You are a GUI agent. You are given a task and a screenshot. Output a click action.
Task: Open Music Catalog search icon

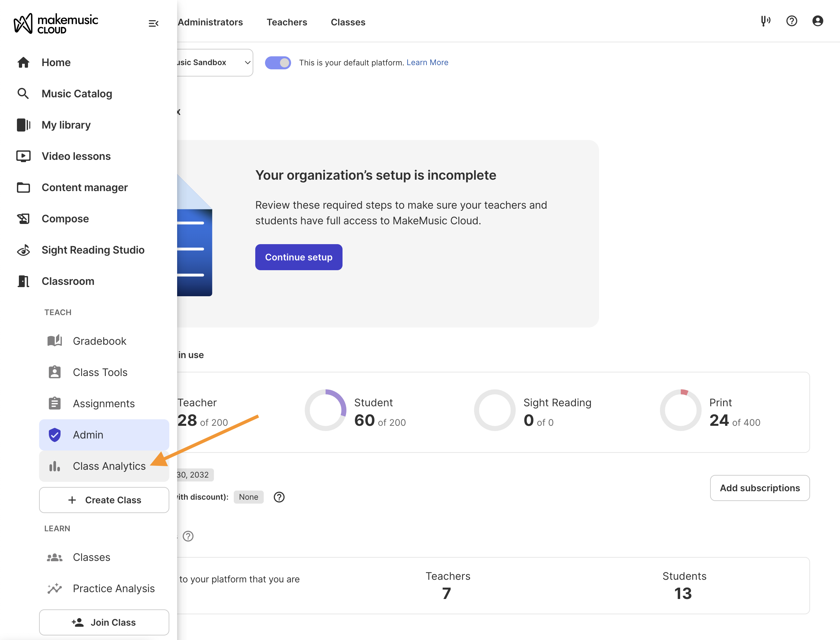pyautogui.click(x=23, y=94)
